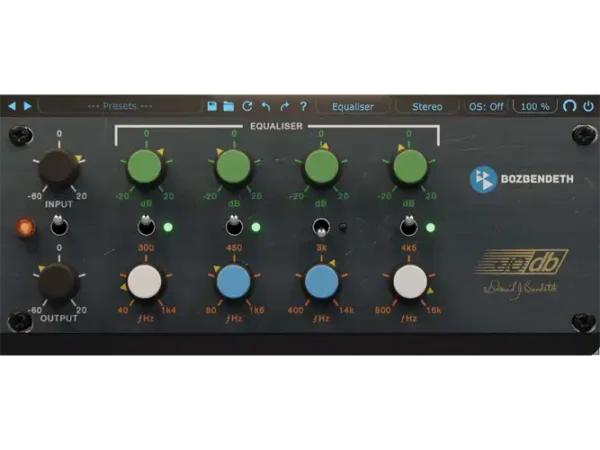
Task: Toggle the 4k5 band enable switch
Action: coord(409,226)
